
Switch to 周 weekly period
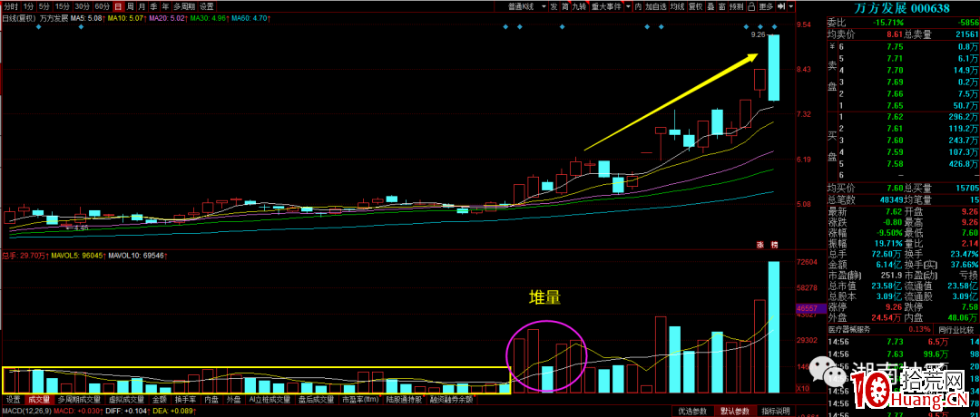point(130,7)
